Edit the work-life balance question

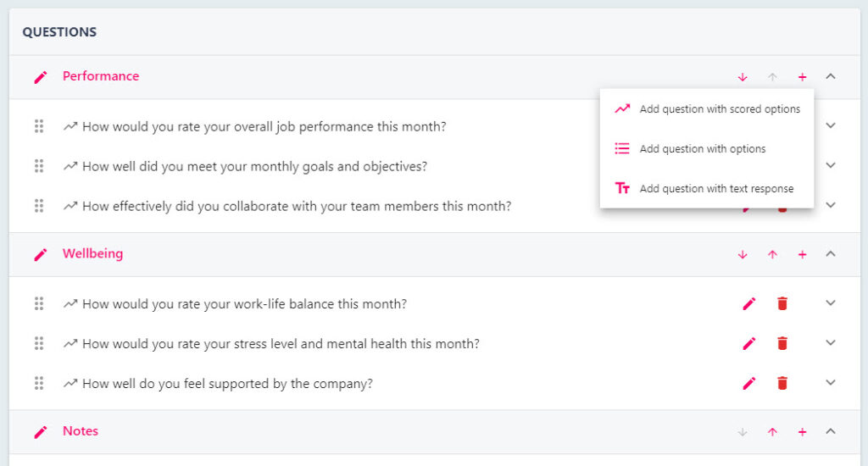tap(749, 303)
